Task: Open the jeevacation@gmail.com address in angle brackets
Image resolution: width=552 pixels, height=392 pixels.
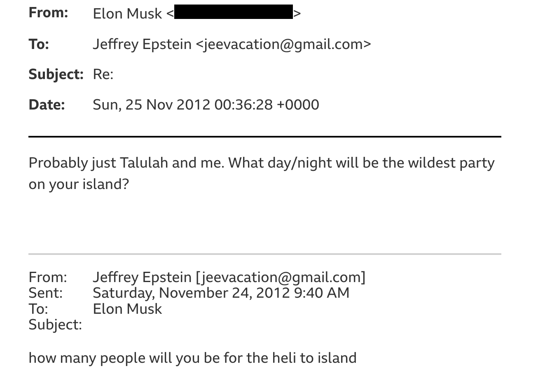Action: 283,44
